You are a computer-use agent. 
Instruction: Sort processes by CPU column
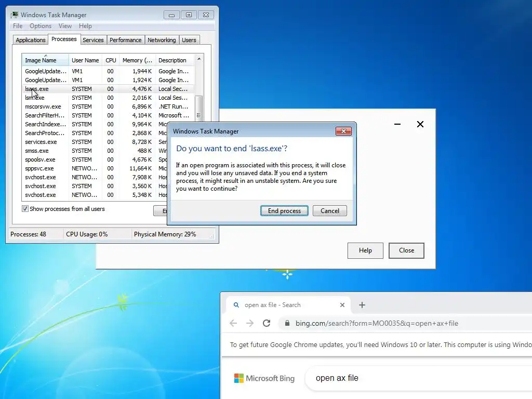(111, 60)
